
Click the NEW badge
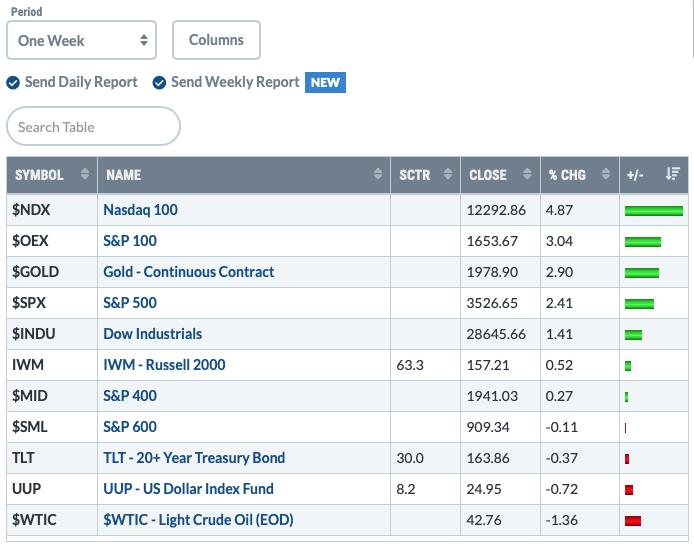point(325,82)
